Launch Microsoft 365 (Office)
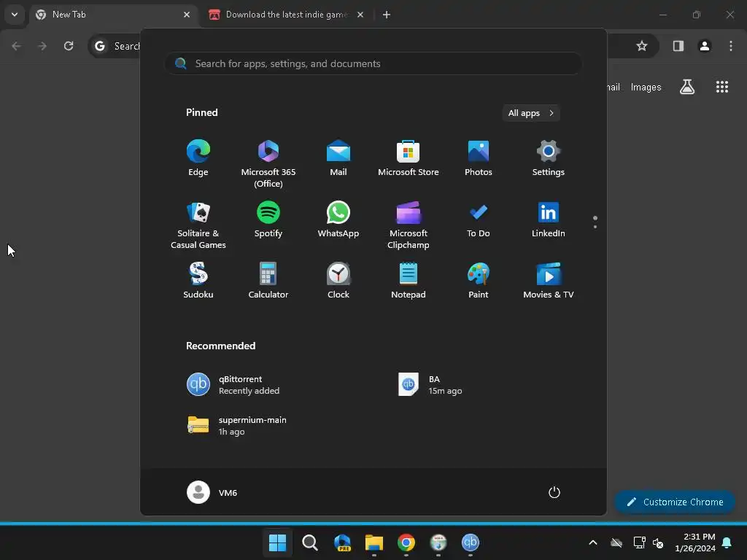This screenshot has height=560, width=747. pos(268,164)
